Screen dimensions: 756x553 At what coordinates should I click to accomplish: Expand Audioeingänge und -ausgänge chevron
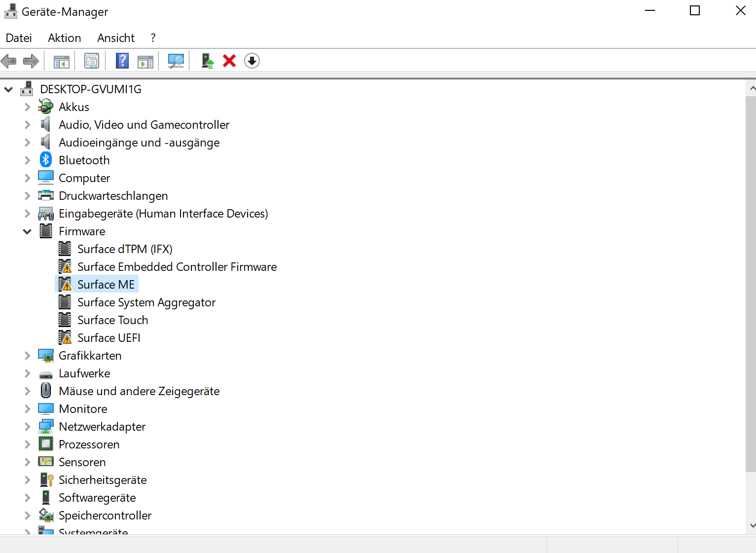(x=28, y=142)
